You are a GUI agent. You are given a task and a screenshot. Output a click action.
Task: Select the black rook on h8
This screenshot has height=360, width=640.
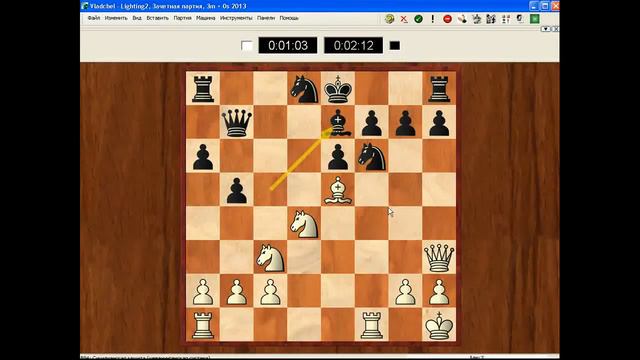439,89
